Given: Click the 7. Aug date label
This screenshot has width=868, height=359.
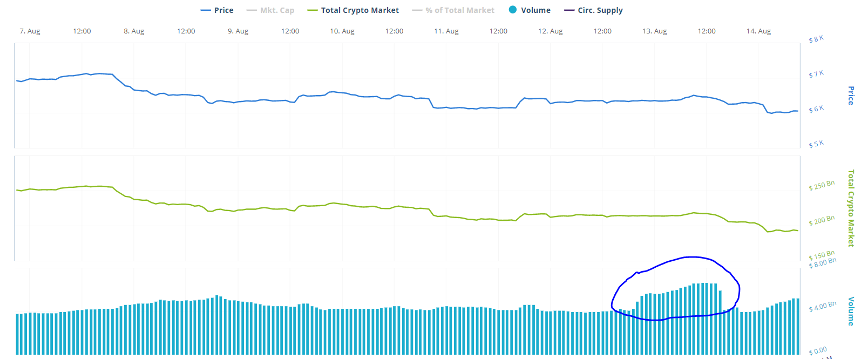Looking at the screenshot, I should [30, 31].
